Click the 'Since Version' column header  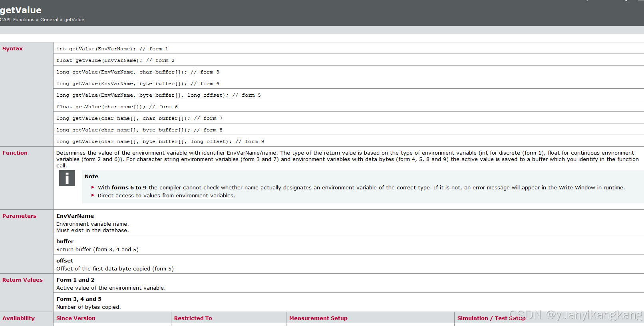[x=76, y=318]
